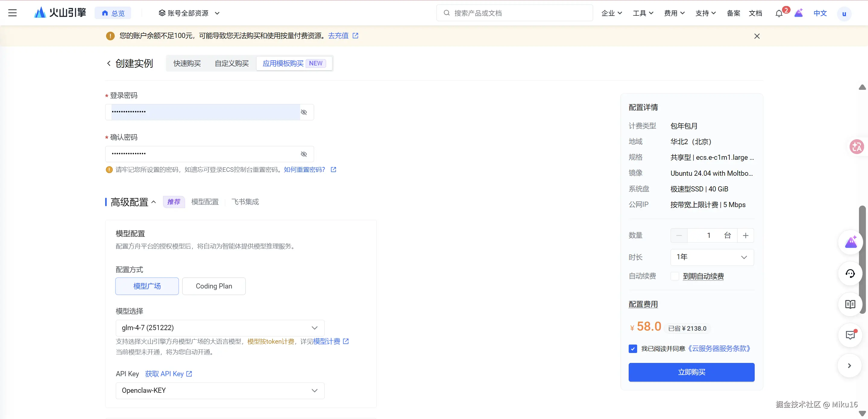Open the 模型选择 glm-4-7 dropdown
This screenshot has height=419, width=868.
tap(220, 328)
